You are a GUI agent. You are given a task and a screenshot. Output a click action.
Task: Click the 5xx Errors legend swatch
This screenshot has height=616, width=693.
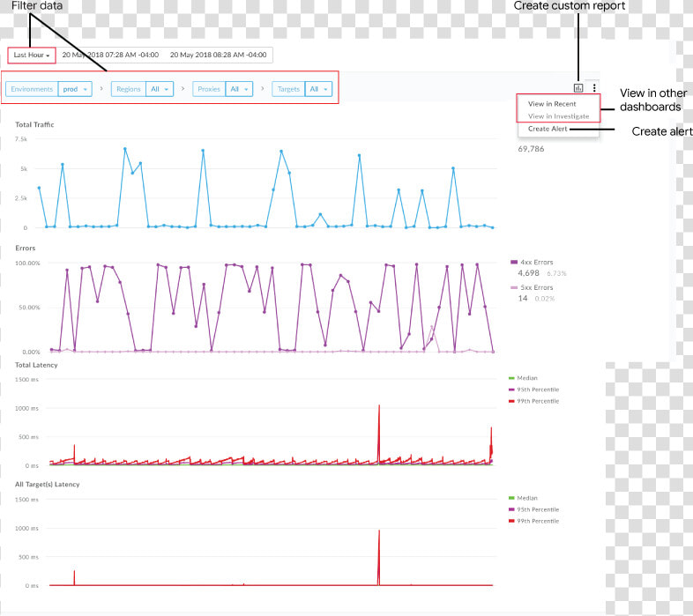pos(513,287)
